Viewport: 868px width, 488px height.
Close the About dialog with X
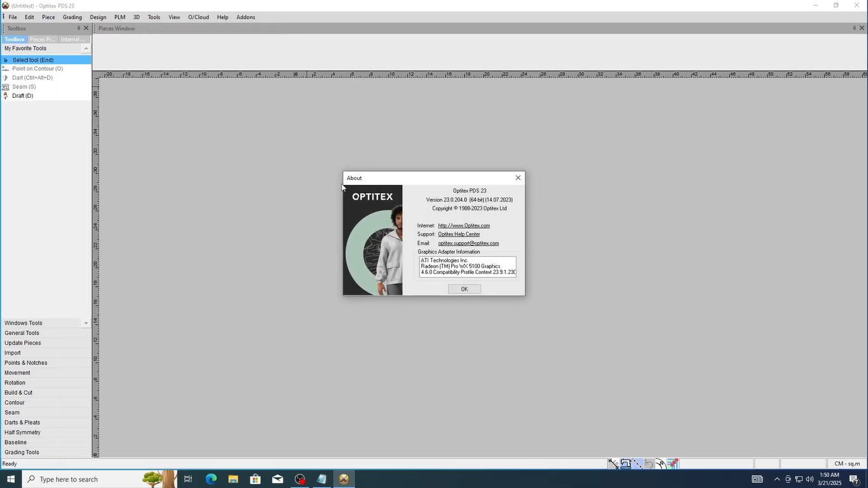(518, 178)
